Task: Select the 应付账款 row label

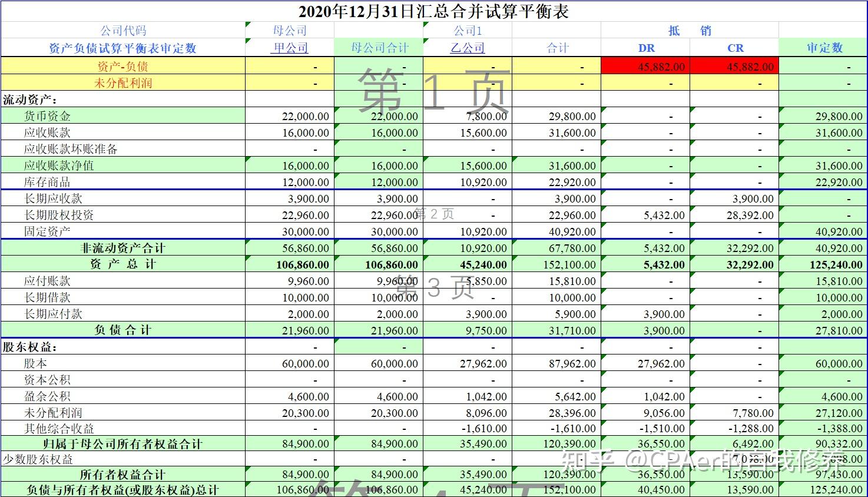Action: coord(47,281)
